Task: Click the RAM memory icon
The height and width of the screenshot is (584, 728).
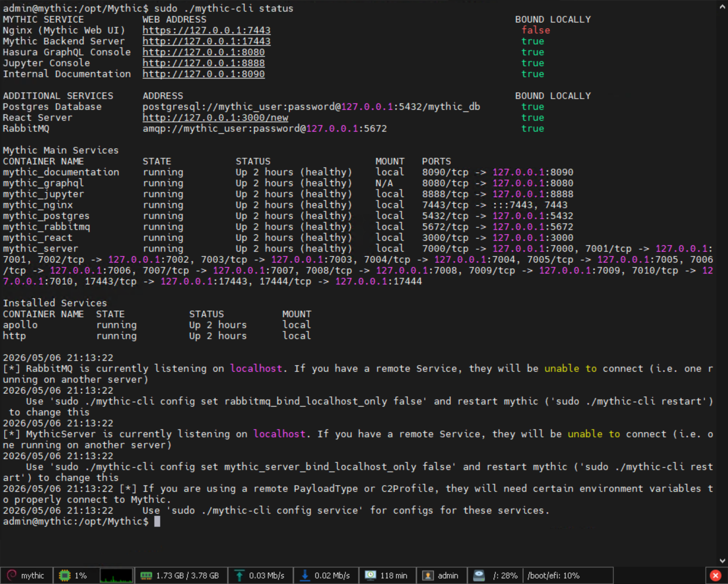Action: 146,575
